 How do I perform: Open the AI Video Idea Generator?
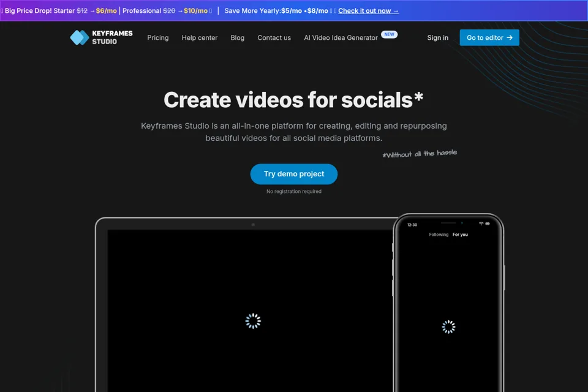click(x=341, y=37)
